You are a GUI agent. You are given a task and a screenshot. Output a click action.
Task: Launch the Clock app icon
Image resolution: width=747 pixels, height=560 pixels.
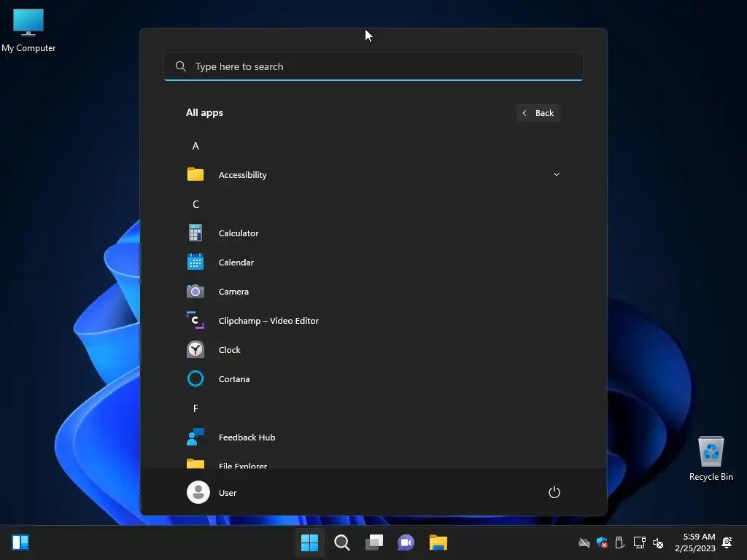[x=196, y=349]
